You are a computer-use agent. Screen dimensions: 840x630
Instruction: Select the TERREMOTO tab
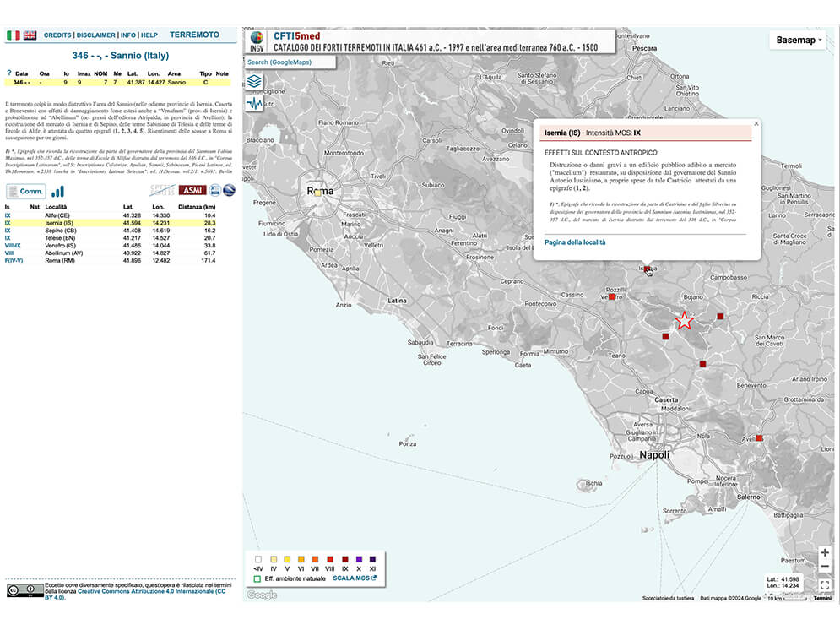(194, 35)
